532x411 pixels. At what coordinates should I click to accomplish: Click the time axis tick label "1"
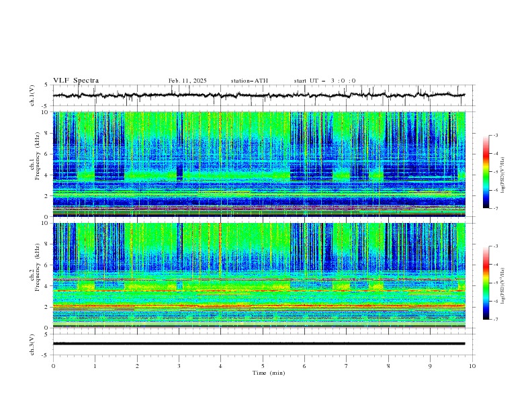[95, 366]
